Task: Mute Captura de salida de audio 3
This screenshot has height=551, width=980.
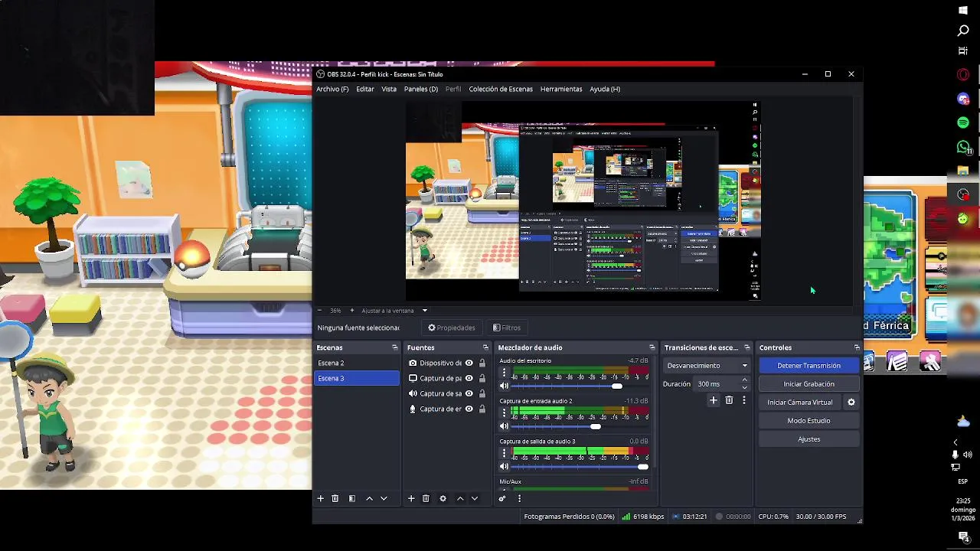Action: (x=504, y=467)
